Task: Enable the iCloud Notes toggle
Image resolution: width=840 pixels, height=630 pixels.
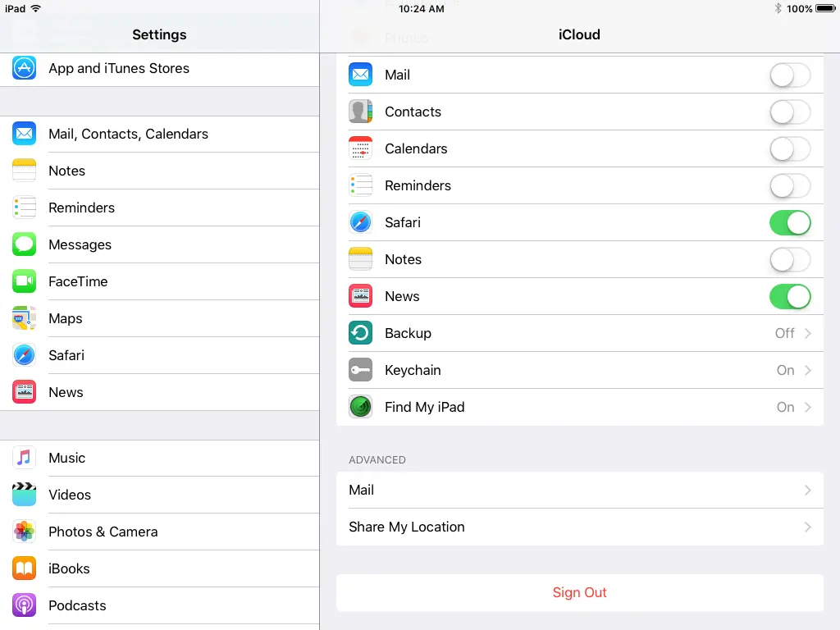Action: coord(790,260)
